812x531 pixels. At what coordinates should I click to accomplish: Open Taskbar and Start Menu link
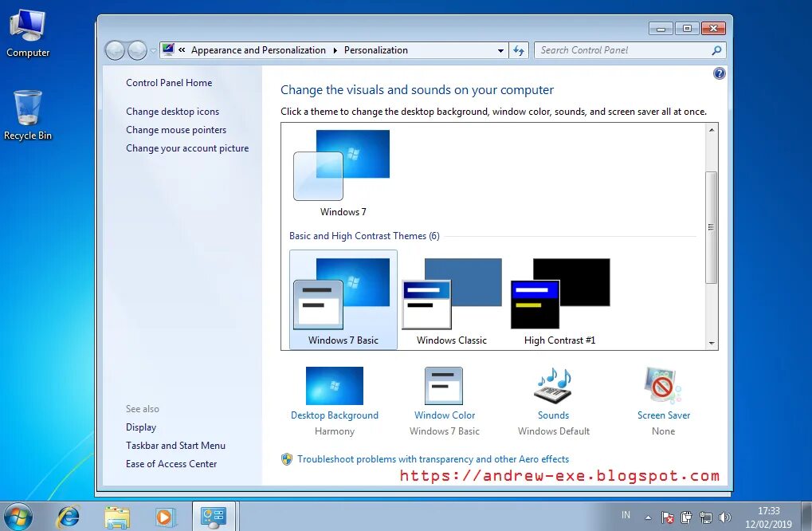(x=175, y=446)
